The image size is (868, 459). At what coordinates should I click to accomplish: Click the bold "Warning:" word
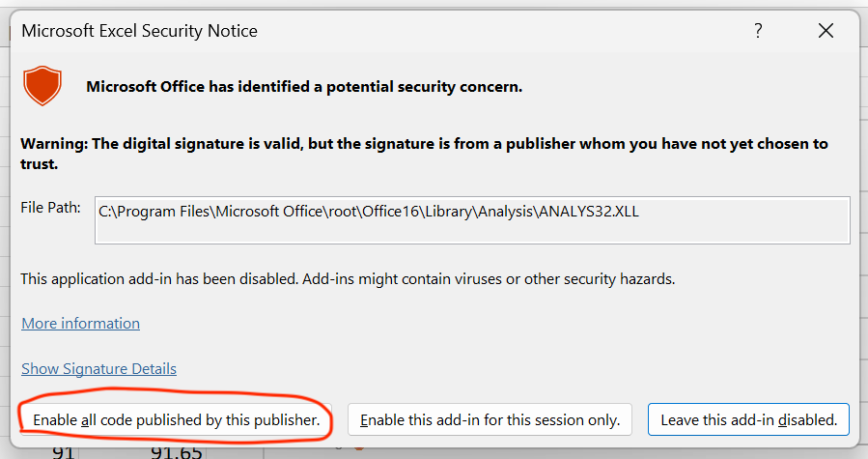tap(54, 144)
